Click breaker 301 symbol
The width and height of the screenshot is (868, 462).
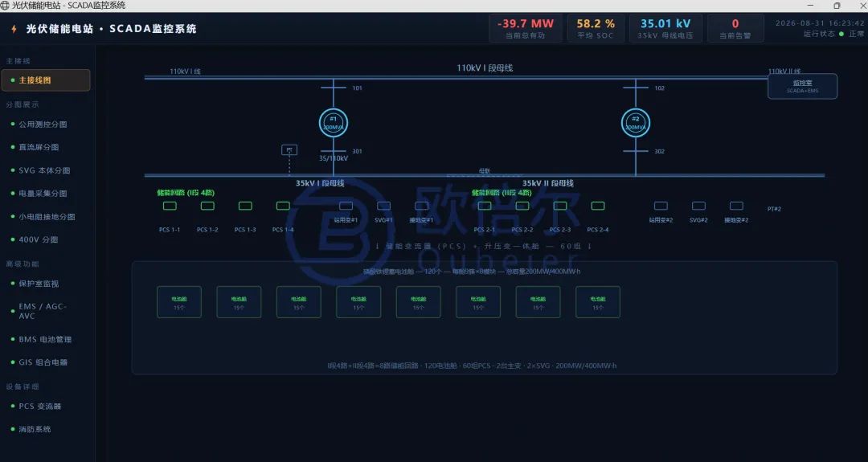pos(334,151)
